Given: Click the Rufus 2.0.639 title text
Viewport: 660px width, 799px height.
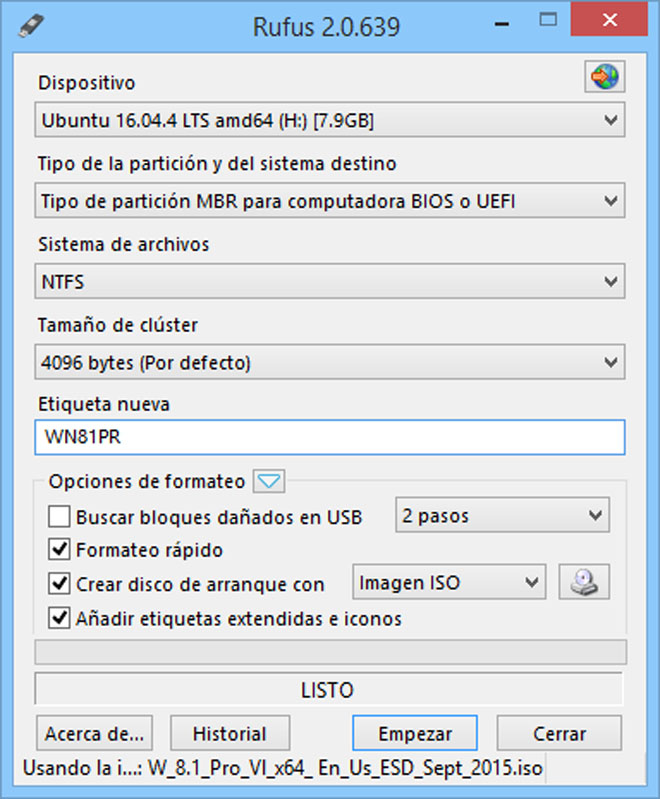Looking at the screenshot, I should pos(326,26).
